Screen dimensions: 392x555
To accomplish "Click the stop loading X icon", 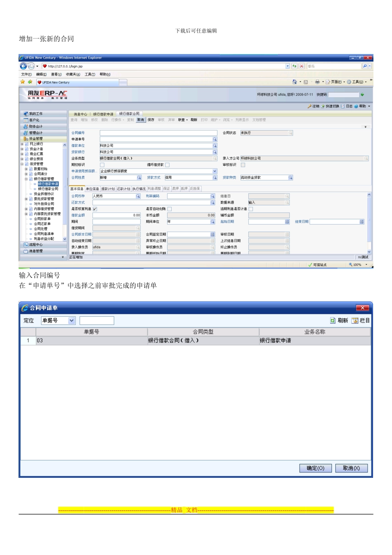I will click(302, 66).
